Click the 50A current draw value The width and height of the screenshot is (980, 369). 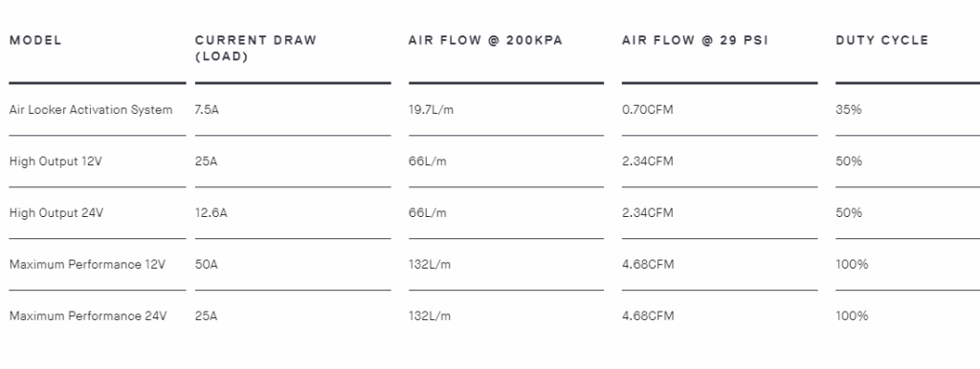207,265
